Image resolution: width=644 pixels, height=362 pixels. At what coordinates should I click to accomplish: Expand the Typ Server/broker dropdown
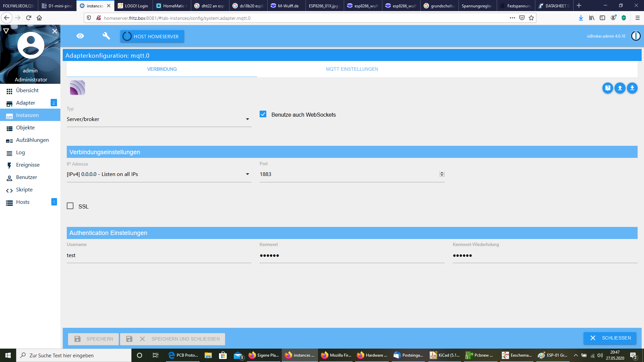click(x=159, y=119)
